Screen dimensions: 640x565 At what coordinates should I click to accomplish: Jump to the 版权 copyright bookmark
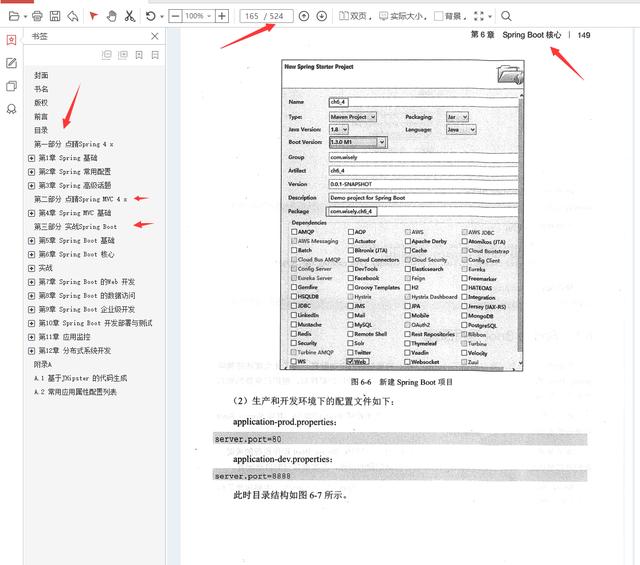click(41, 103)
